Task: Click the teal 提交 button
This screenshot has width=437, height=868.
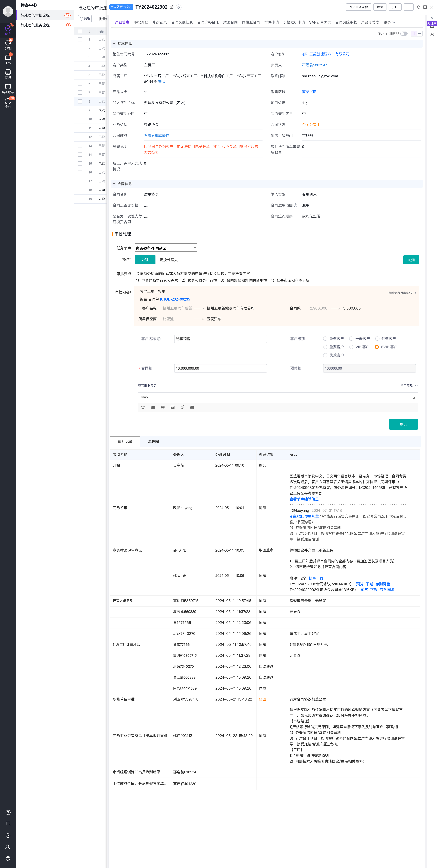Action: pos(403,424)
